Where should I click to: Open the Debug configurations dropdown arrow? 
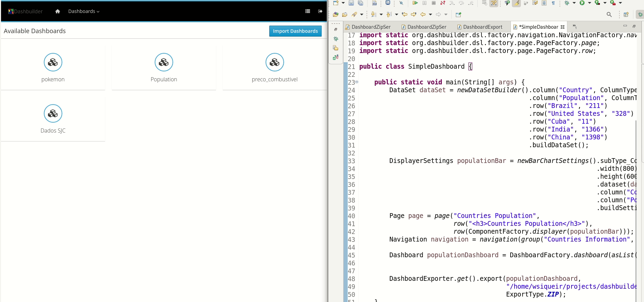click(x=574, y=3)
